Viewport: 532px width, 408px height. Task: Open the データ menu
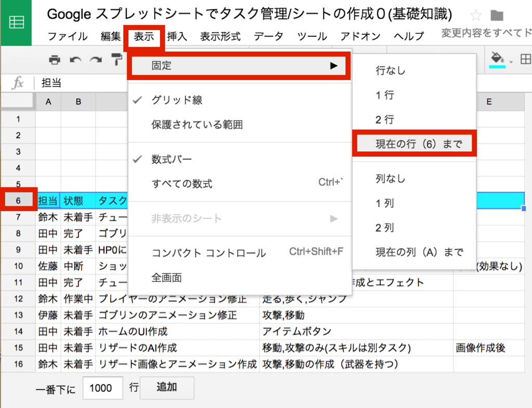tap(269, 36)
